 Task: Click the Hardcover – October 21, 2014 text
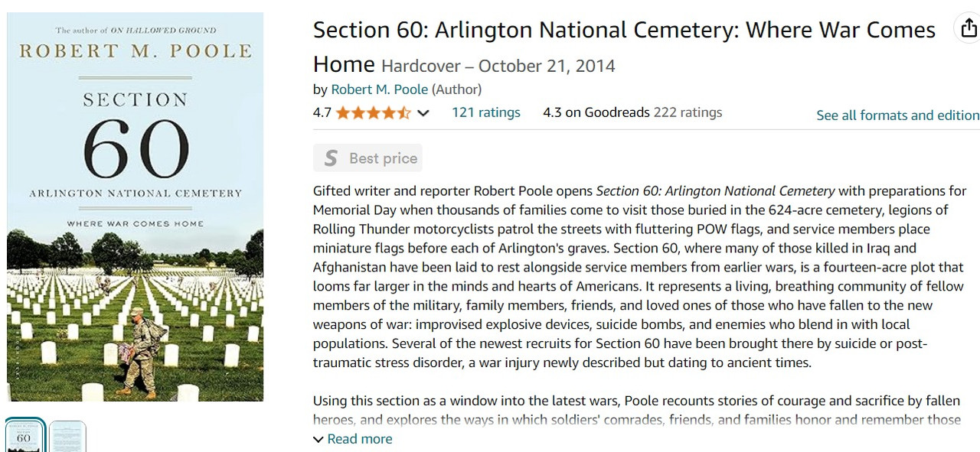(x=498, y=66)
